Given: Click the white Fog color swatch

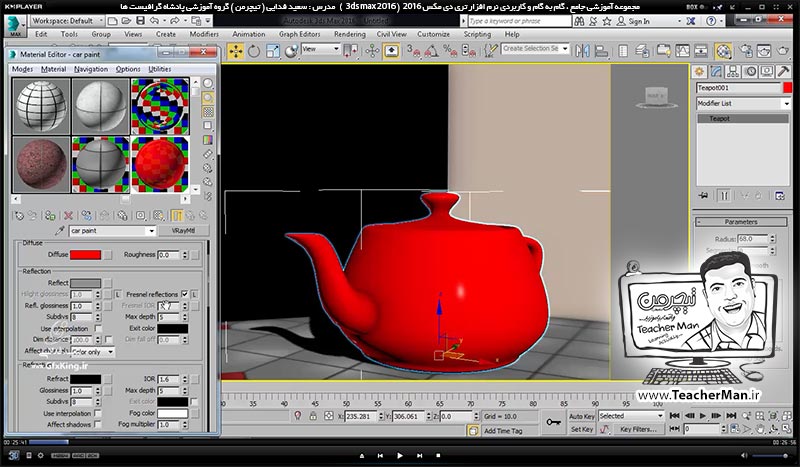Looking at the screenshot, I should [172, 413].
